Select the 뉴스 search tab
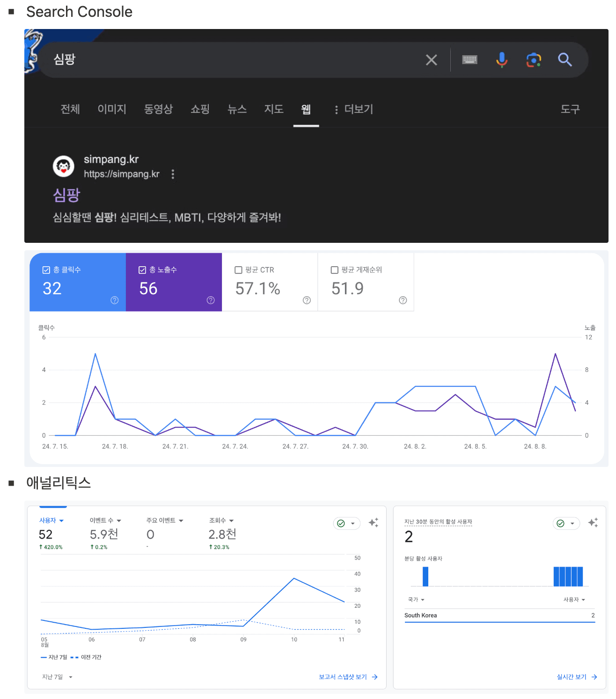This screenshot has width=616, height=699. pyautogui.click(x=237, y=109)
